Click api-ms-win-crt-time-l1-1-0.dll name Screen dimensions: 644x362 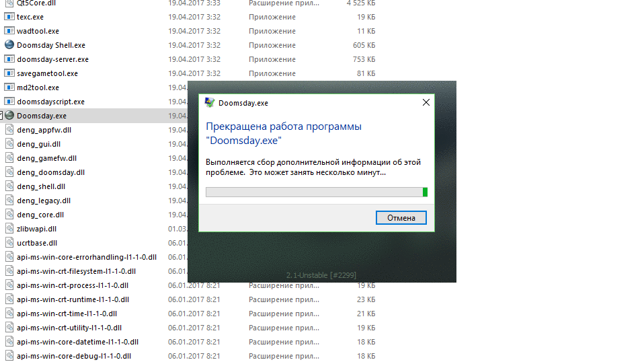67,314
